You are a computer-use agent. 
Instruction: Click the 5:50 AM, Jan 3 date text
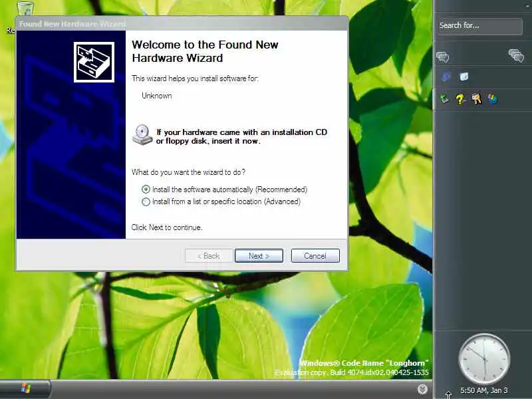484,390
